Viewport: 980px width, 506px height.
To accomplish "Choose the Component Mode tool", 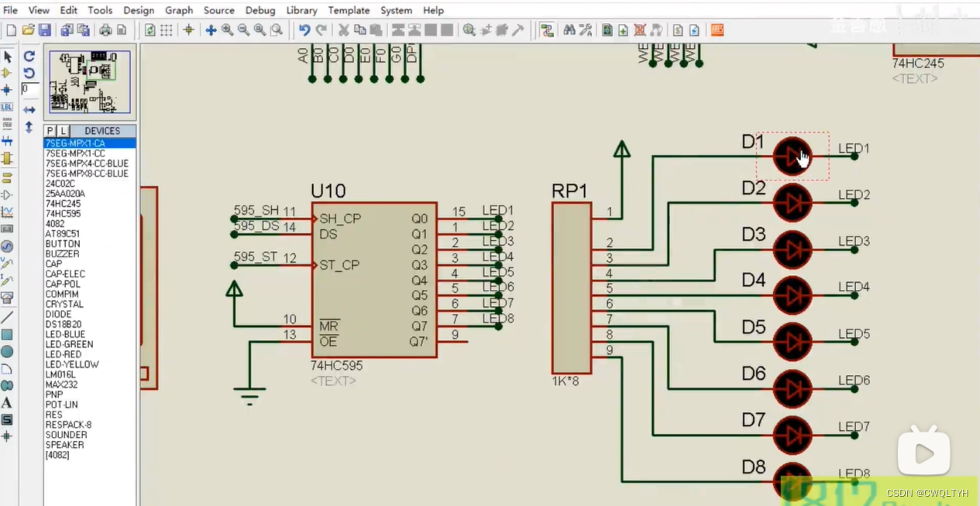I will [8, 73].
